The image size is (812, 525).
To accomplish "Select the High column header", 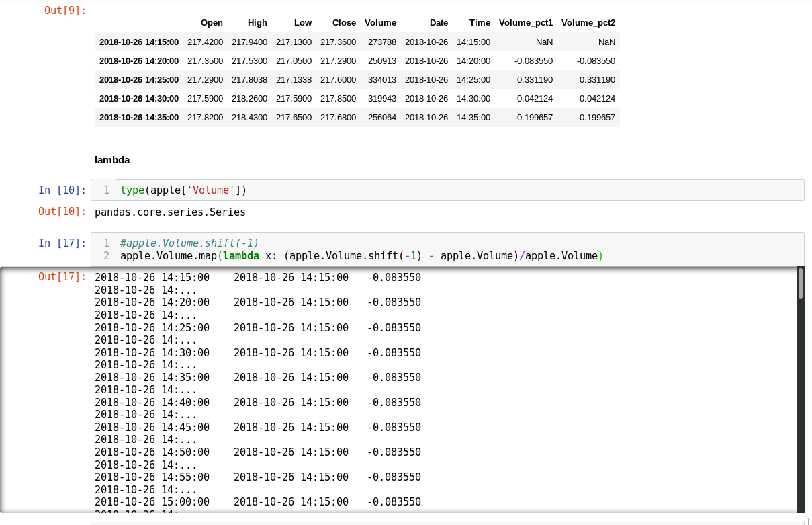I will pyautogui.click(x=257, y=23).
